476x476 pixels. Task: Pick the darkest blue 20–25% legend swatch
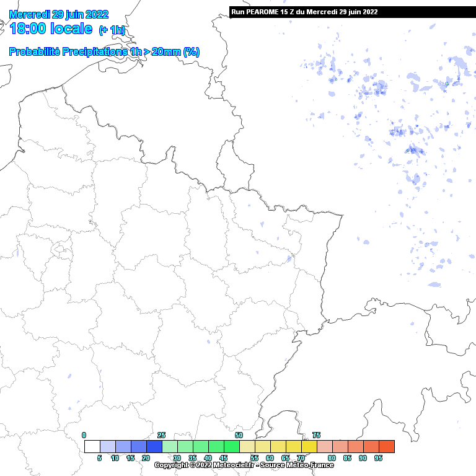click(x=154, y=446)
